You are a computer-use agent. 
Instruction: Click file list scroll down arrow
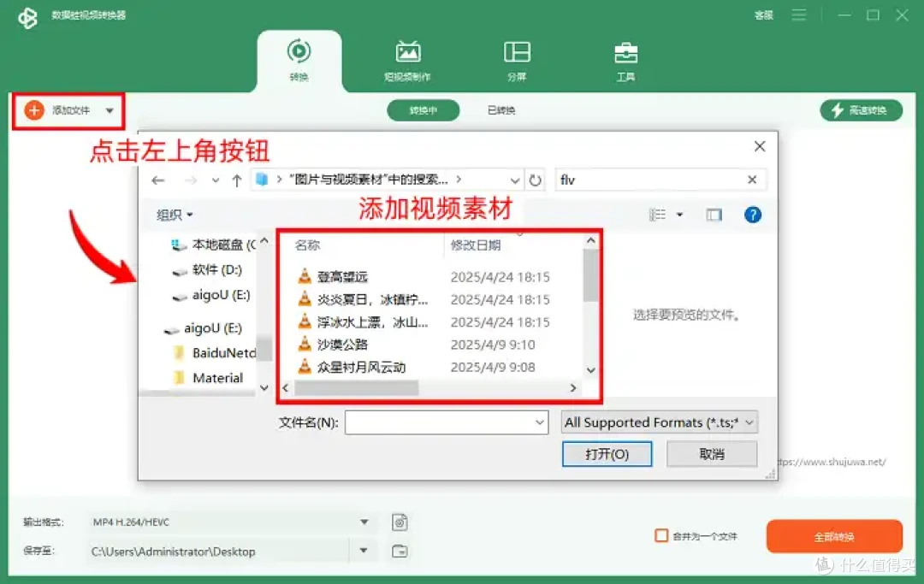click(590, 370)
